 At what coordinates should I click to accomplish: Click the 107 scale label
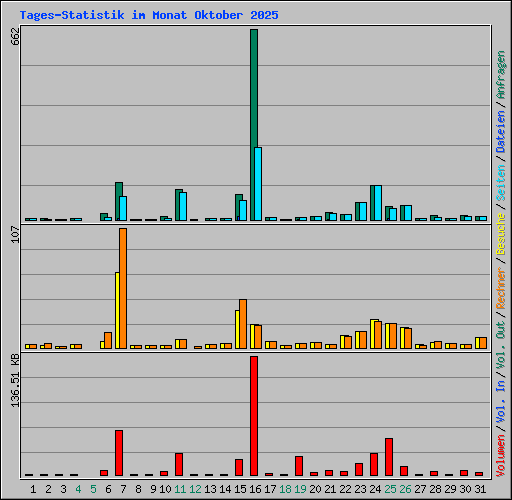pos(15,234)
